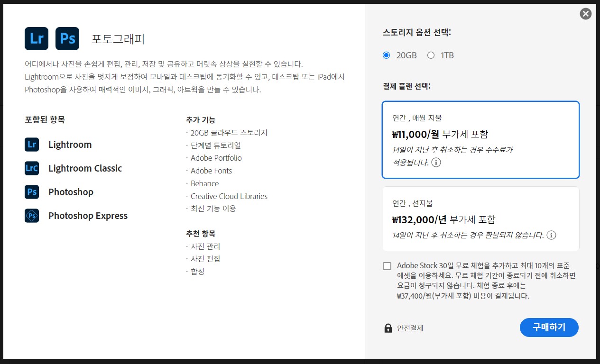Click the 안전결제 label
600x364 pixels.
tap(410, 328)
